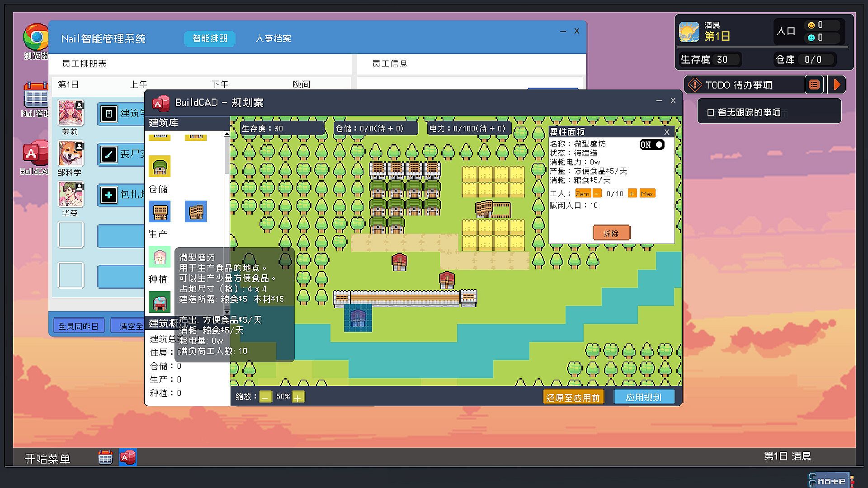Expand TODO panel with orange arrow

[x=837, y=85]
